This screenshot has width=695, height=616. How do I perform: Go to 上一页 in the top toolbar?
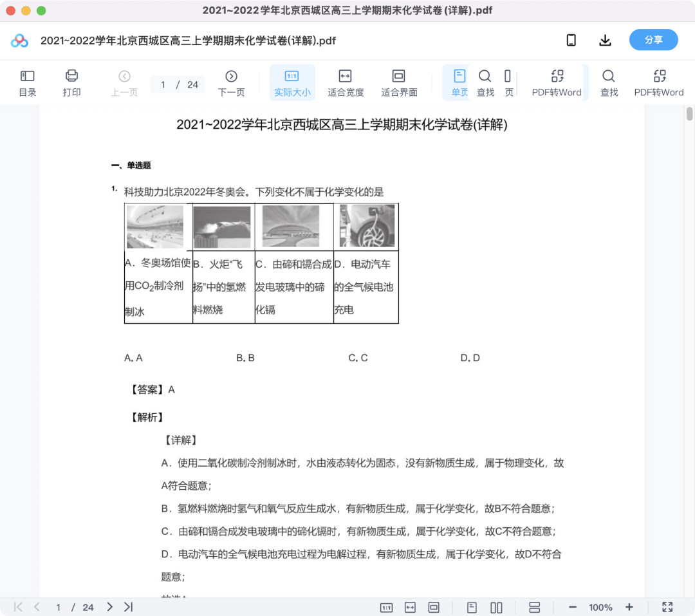pos(124,83)
